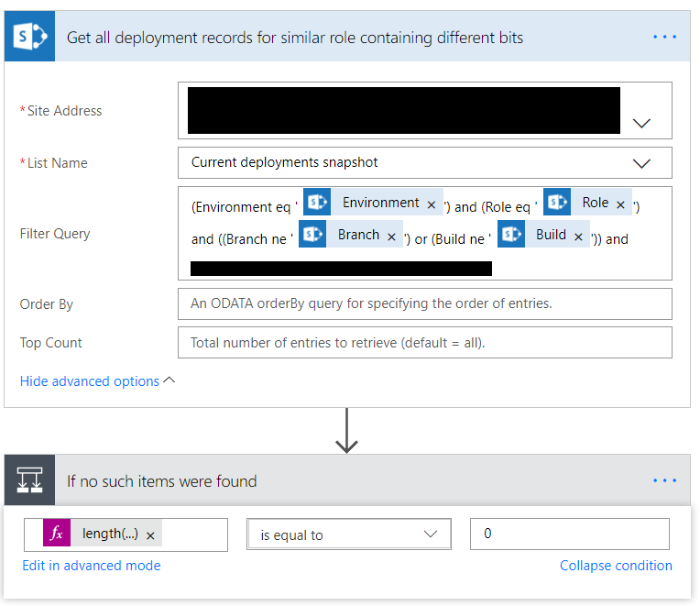
Task: Click the fx expression icon
Action: [57, 534]
